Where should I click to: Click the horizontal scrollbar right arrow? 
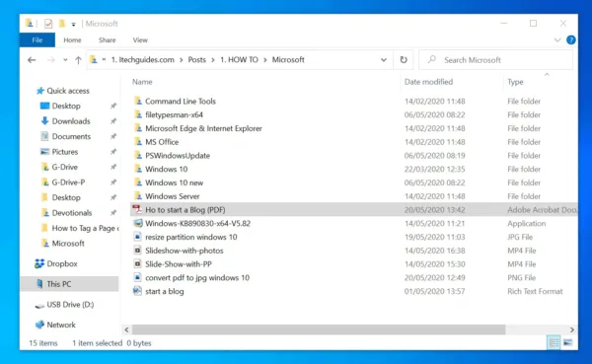pos(571,329)
